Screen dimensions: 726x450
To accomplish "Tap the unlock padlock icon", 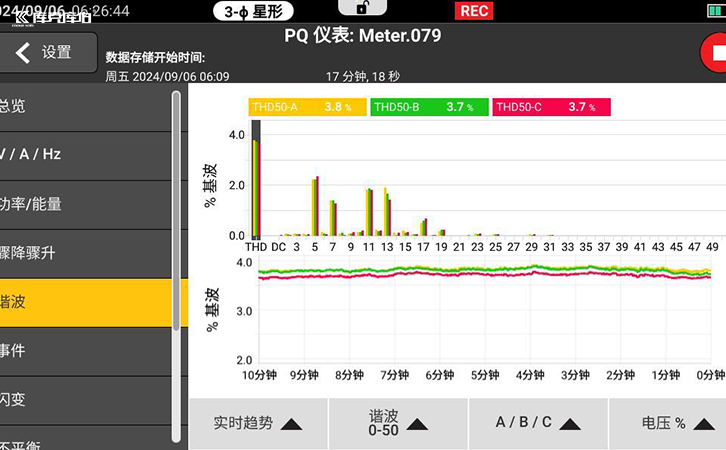I will click(363, 7).
